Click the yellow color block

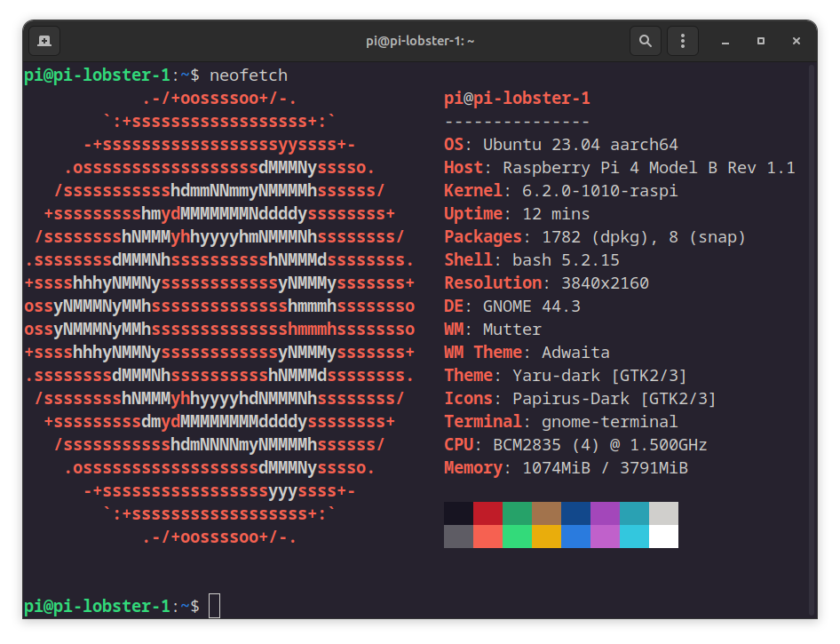click(546, 537)
